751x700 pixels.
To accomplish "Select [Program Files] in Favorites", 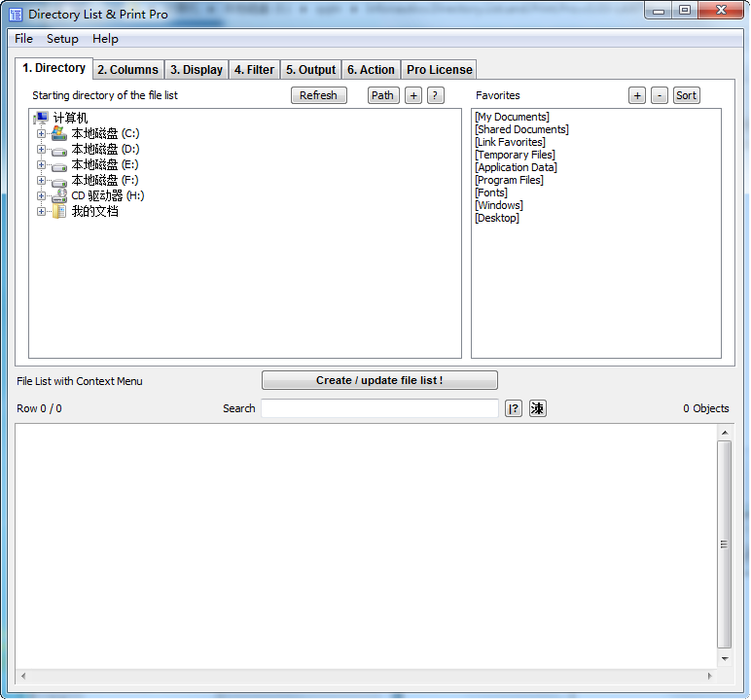I will [x=509, y=180].
